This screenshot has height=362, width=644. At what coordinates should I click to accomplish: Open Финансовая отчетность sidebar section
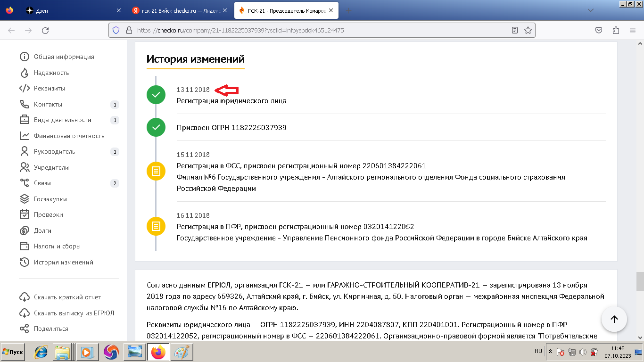point(69,136)
